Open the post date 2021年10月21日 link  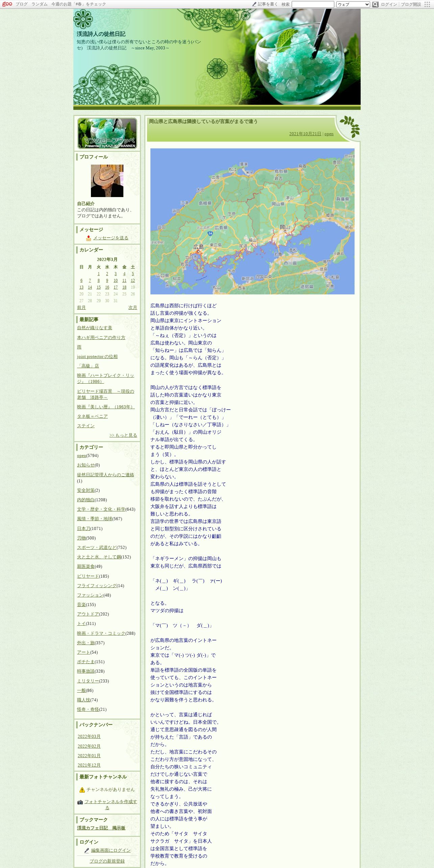(x=305, y=134)
